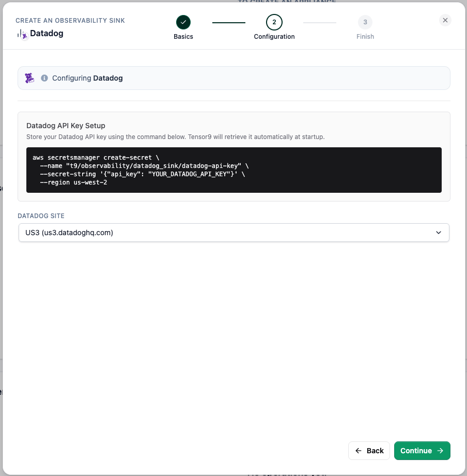Click the Datadog logo beside the dialog title
The height and width of the screenshot is (476, 467).
(x=22, y=34)
